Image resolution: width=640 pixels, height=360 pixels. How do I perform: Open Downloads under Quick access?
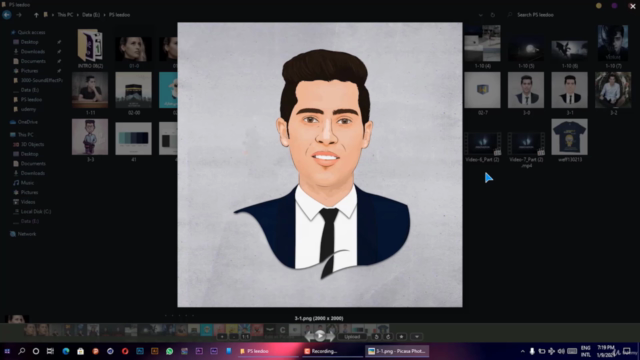coord(33,51)
